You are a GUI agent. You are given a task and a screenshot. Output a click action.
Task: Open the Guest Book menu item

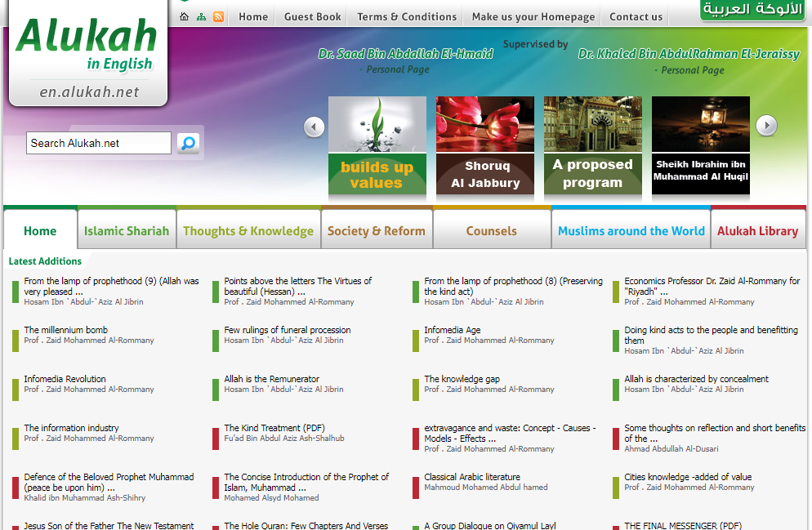[x=312, y=16]
